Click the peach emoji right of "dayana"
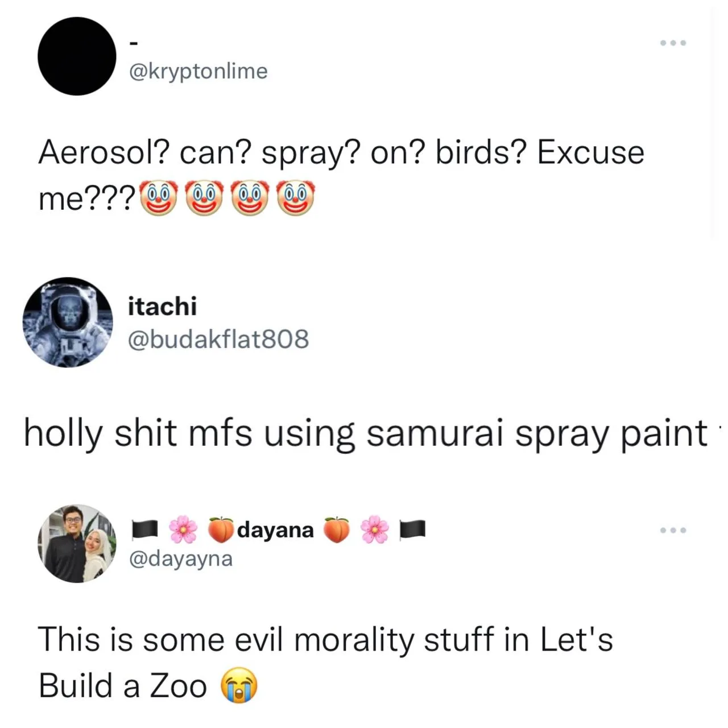 click(x=337, y=530)
